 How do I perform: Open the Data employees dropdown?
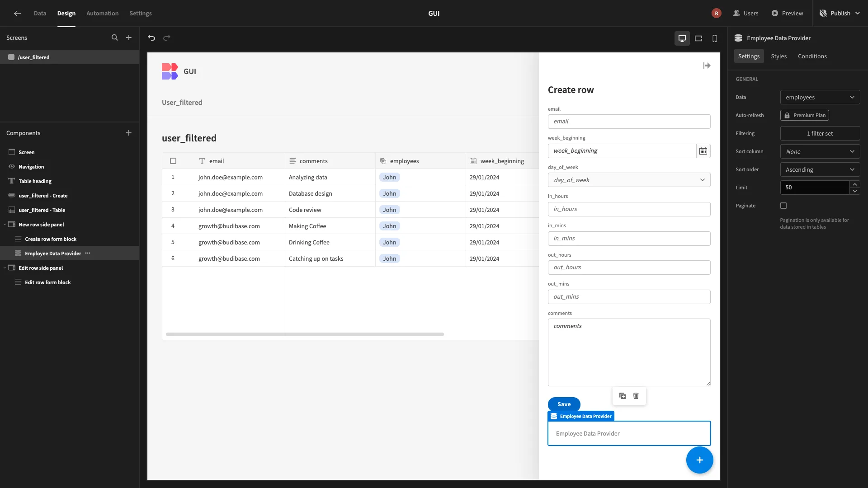click(820, 97)
